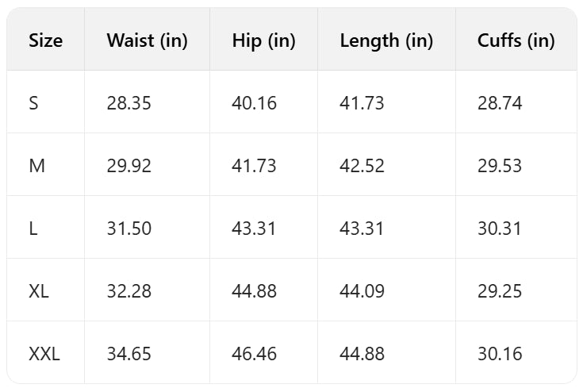Click the Size column header

(x=45, y=41)
